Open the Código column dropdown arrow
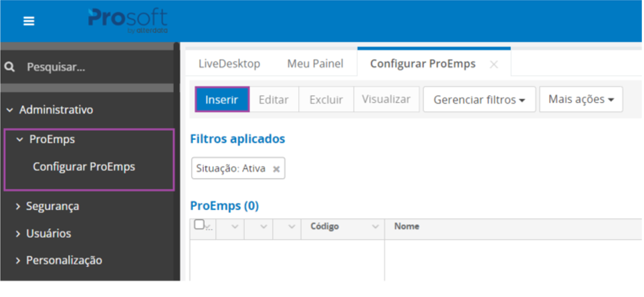The width and height of the screenshot is (644, 297). [375, 227]
